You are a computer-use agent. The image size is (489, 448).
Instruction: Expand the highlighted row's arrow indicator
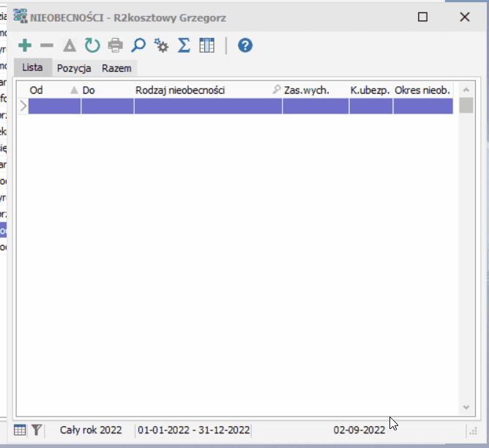click(x=23, y=106)
